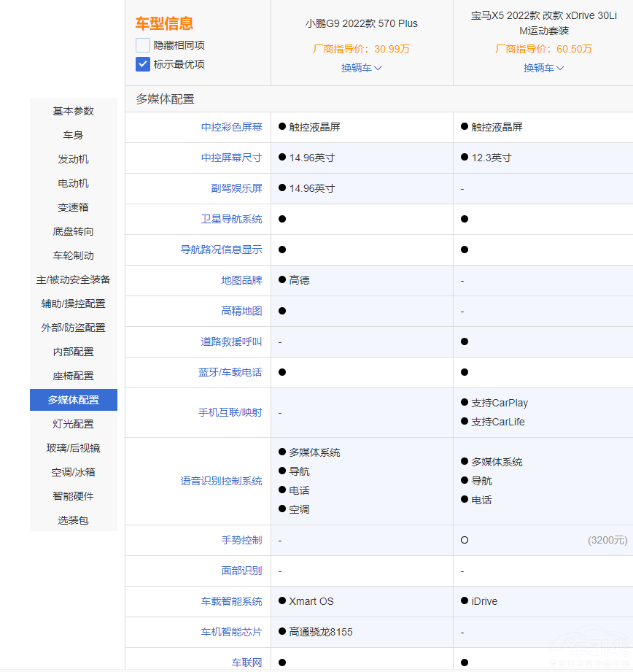
Task: Uncheck the 标示最优项 checkbox
Action: pos(143,64)
